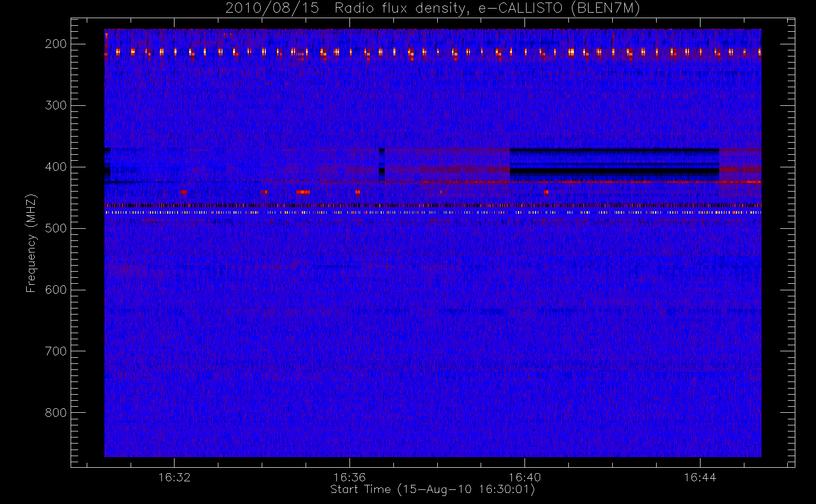Viewport: 816px width, 504px height.
Task: Click the 16:40 time tick label
Action: (525, 477)
